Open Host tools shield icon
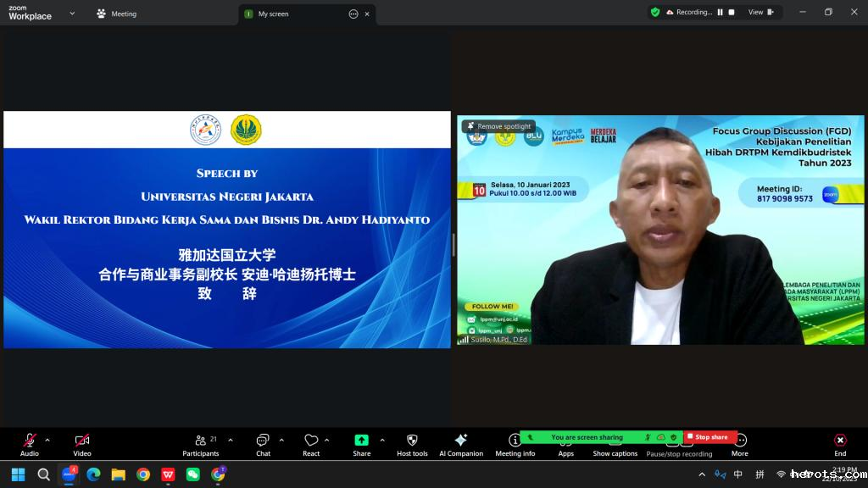The width and height of the screenshot is (868, 488). pos(412,441)
